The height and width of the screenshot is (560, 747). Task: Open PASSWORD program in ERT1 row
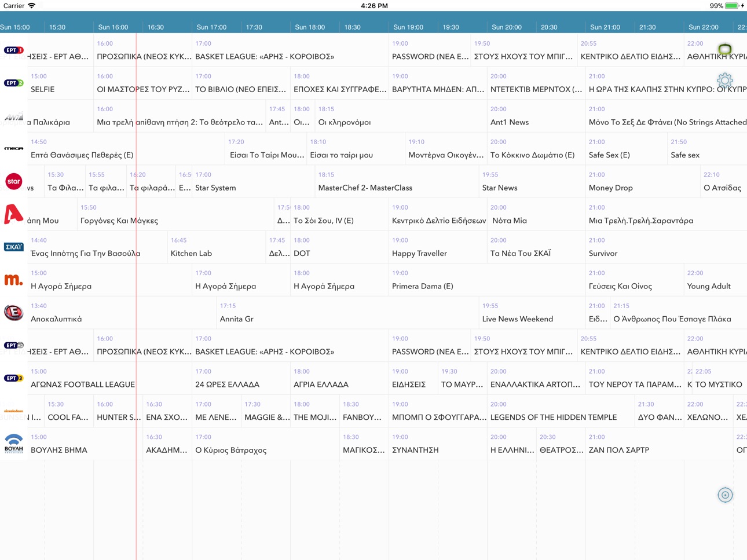pyautogui.click(x=430, y=50)
